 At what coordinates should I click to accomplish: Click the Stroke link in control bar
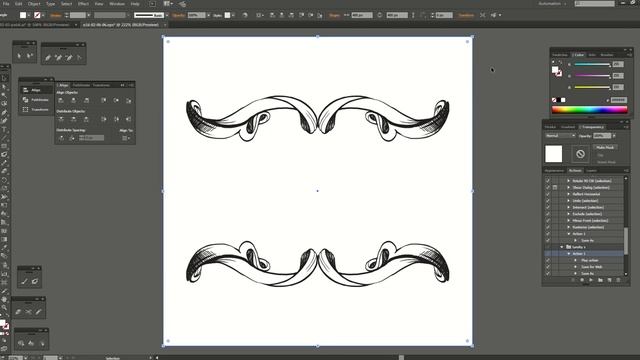click(x=56, y=15)
